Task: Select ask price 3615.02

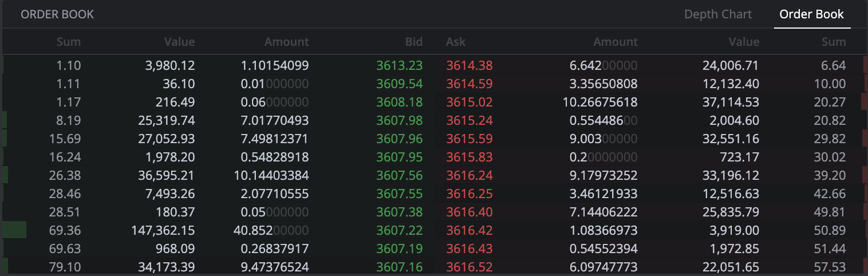Action: (x=469, y=102)
